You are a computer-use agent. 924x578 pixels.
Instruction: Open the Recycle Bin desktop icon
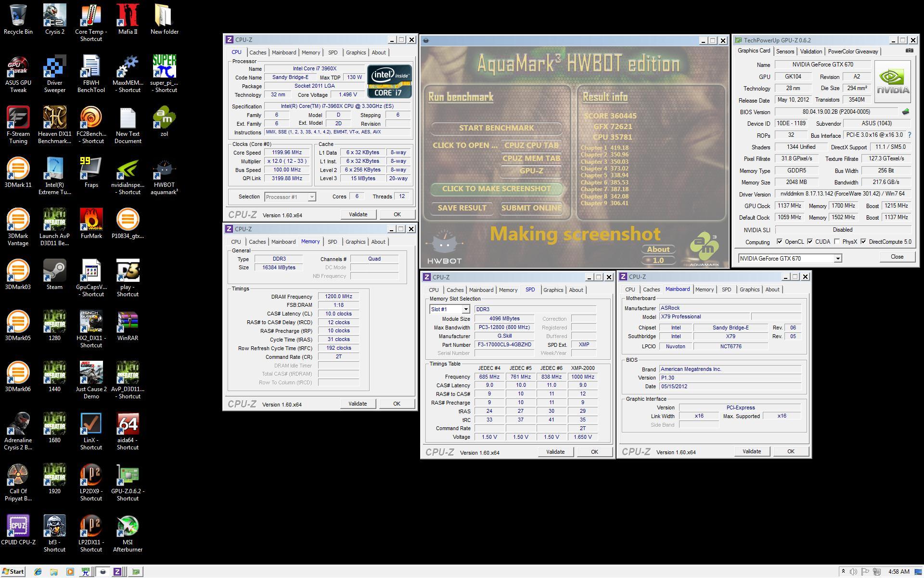click(18, 19)
